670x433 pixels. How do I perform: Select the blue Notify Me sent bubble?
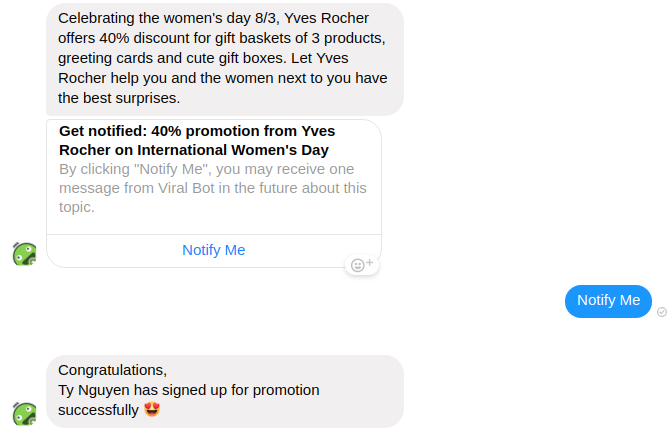click(608, 300)
